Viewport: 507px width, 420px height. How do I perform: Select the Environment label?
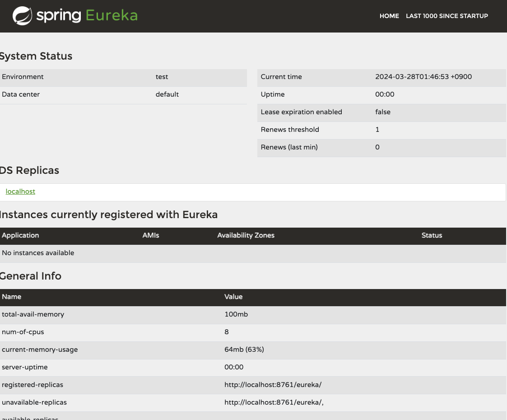23,77
